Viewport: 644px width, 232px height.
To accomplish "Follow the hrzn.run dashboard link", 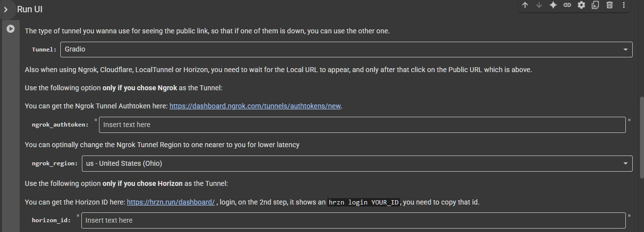I will (x=171, y=202).
